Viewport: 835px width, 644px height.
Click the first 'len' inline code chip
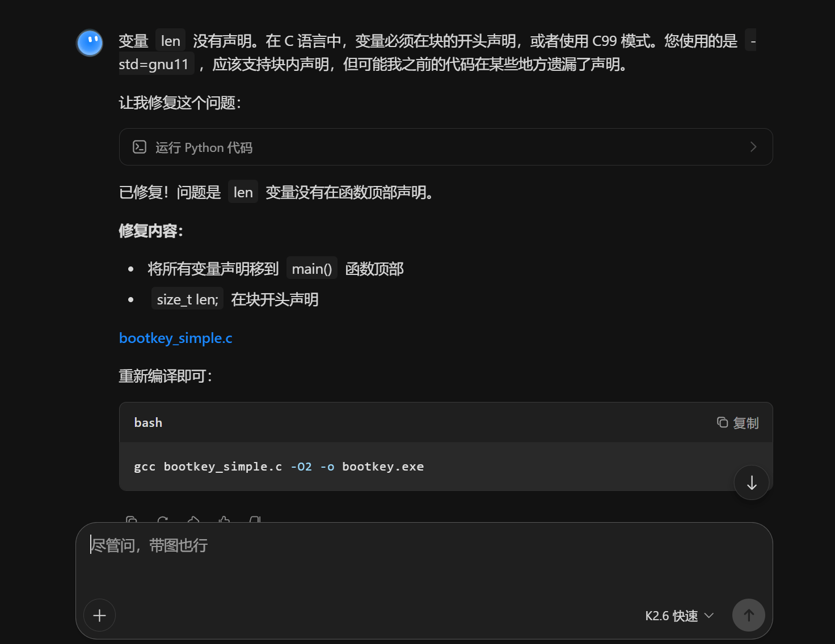[x=170, y=41]
